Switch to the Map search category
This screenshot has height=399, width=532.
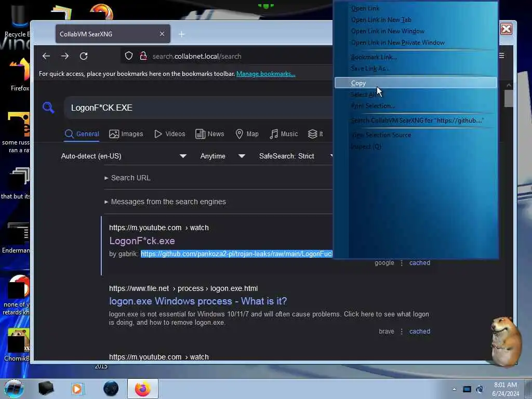[x=247, y=134]
